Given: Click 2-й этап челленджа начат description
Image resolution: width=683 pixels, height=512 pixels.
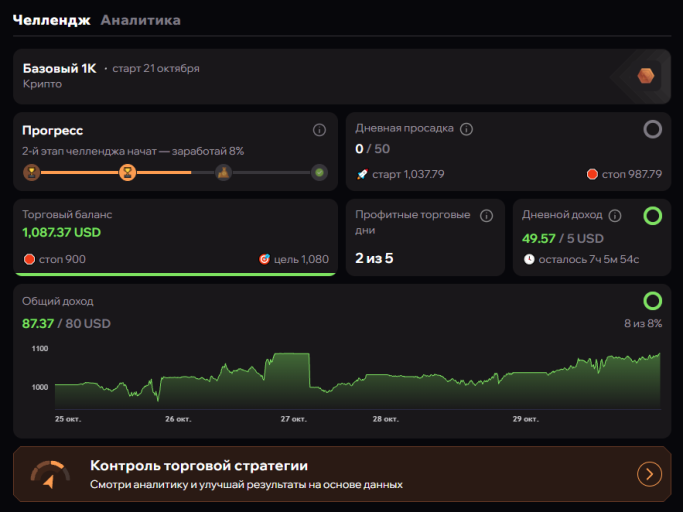Looking at the screenshot, I should click(x=133, y=151).
